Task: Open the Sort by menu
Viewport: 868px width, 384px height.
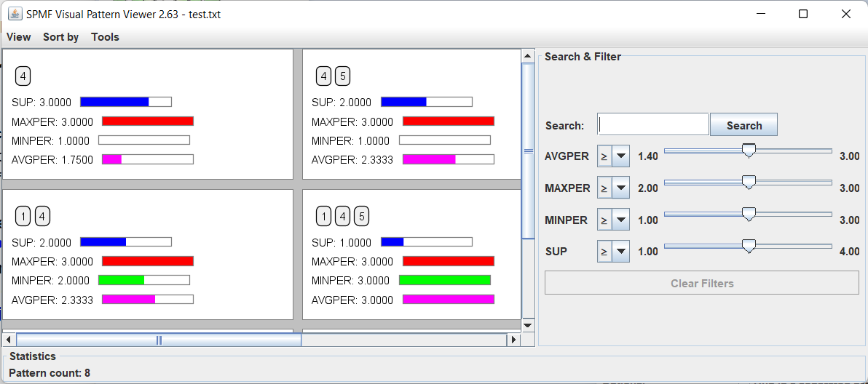Action: point(60,37)
